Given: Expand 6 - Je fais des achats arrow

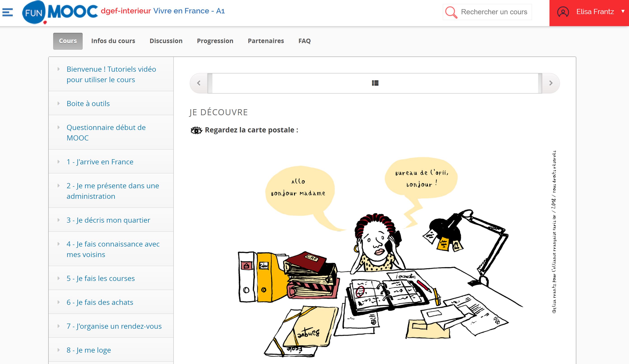Looking at the screenshot, I should tap(59, 302).
